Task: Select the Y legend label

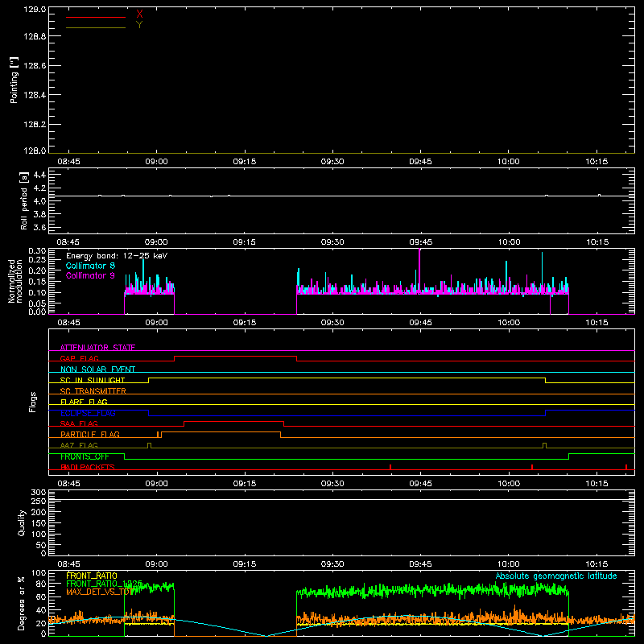Action: click(139, 25)
